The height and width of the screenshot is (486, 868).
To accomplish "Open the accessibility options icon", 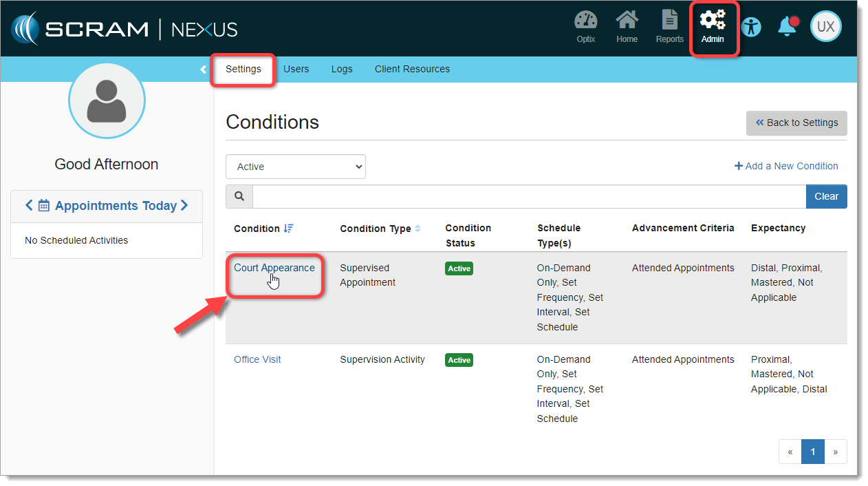I will pyautogui.click(x=751, y=28).
